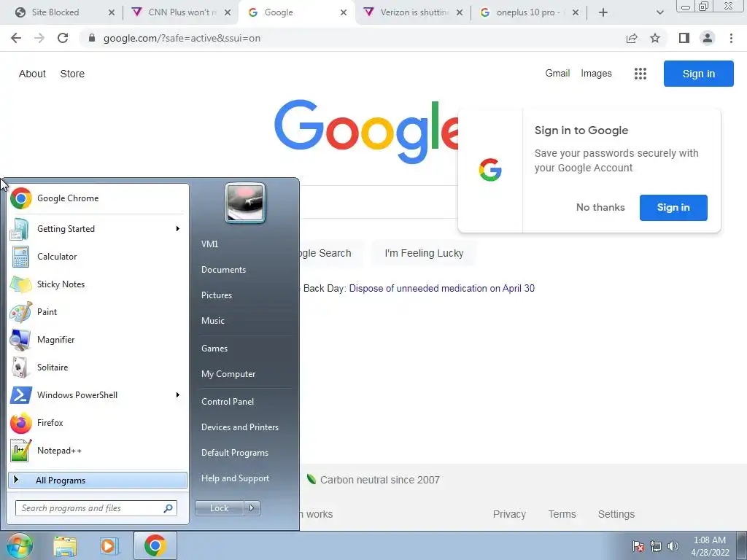
Task: Open Default Programs from the Start menu
Action: point(234,453)
